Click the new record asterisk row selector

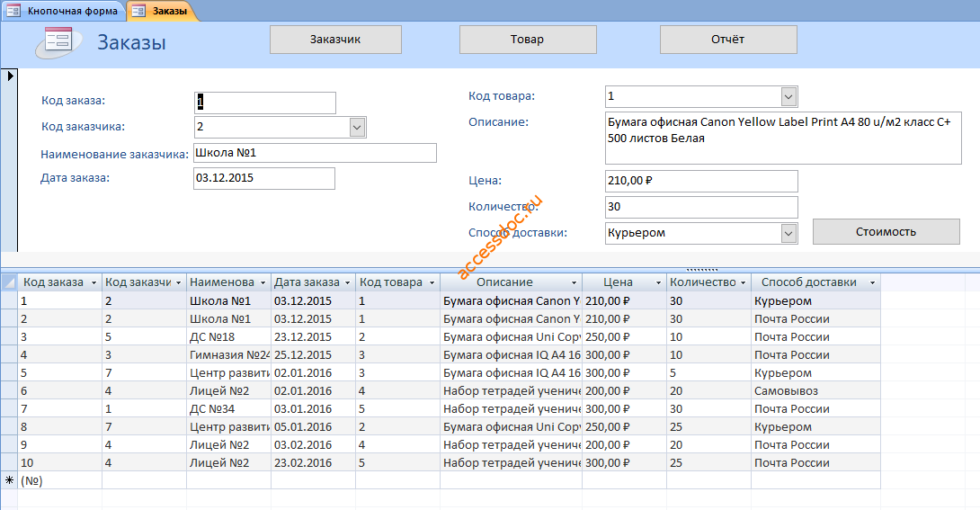pos(9,480)
